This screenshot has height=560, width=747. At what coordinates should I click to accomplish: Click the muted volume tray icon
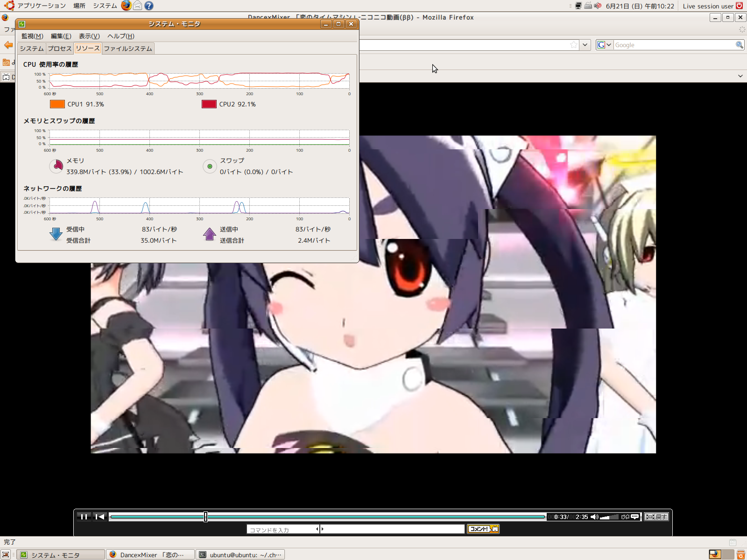coord(598,6)
